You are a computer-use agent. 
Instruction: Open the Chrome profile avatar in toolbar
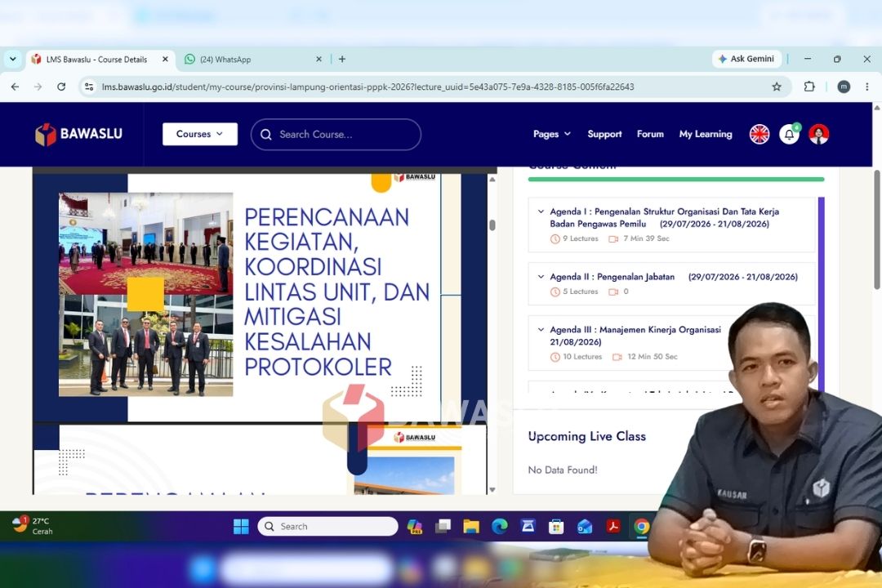click(843, 87)
